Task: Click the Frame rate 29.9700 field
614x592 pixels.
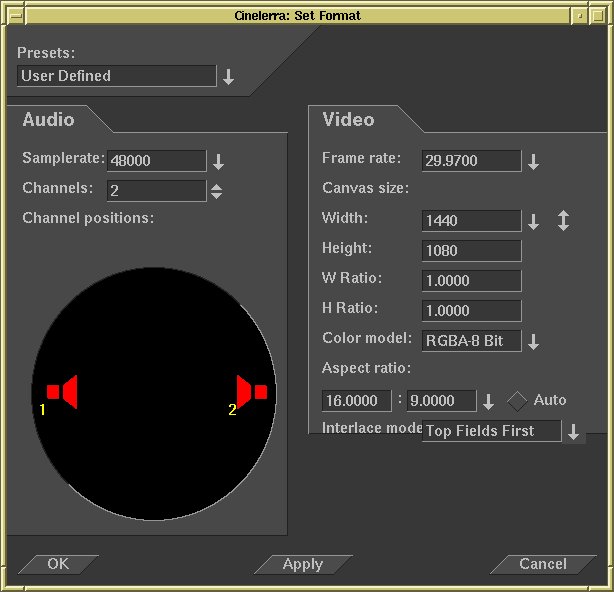Action: tap(471, 161)
